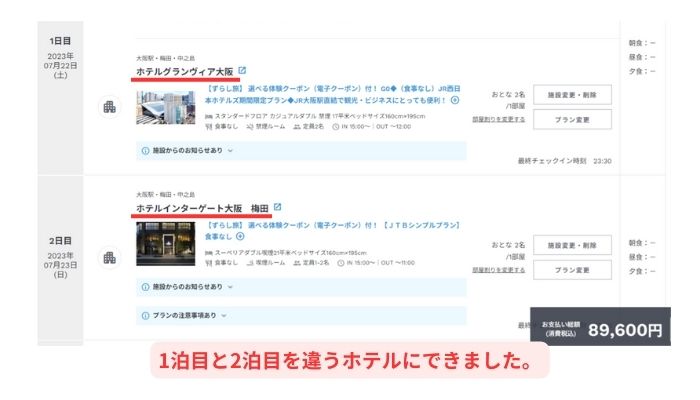
Task: Click スーペリアダブル room description
Action: pyautogui.click(x=286, y=253)
